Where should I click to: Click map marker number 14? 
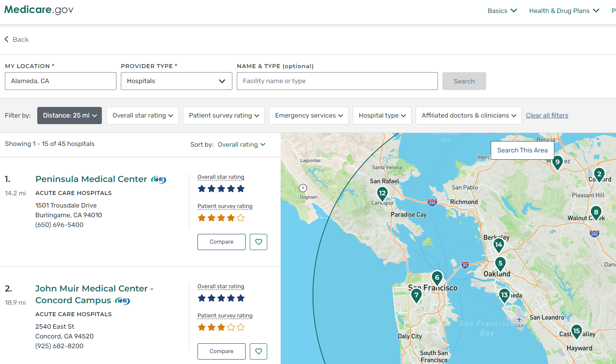pos(499,245)
